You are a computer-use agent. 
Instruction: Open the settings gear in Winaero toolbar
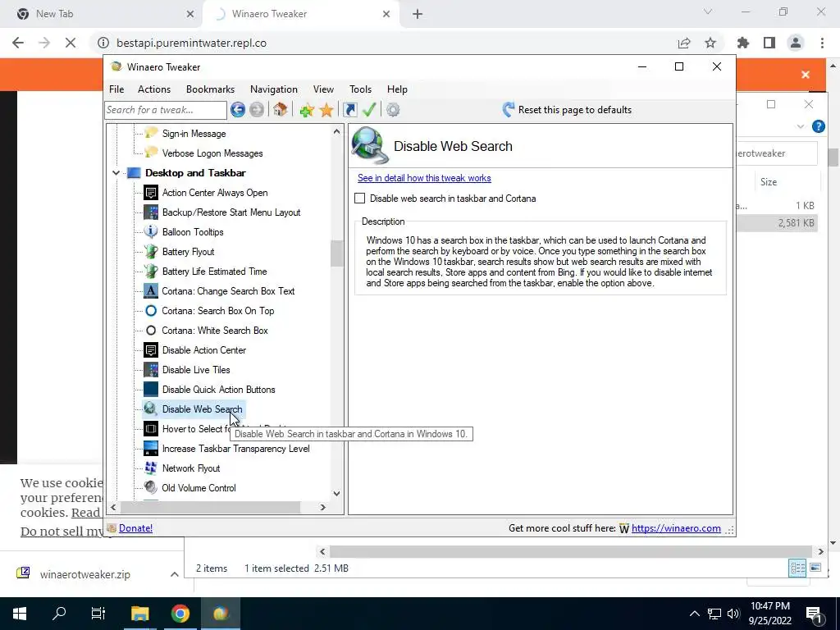pyautogui.click(x=393, y=110)
